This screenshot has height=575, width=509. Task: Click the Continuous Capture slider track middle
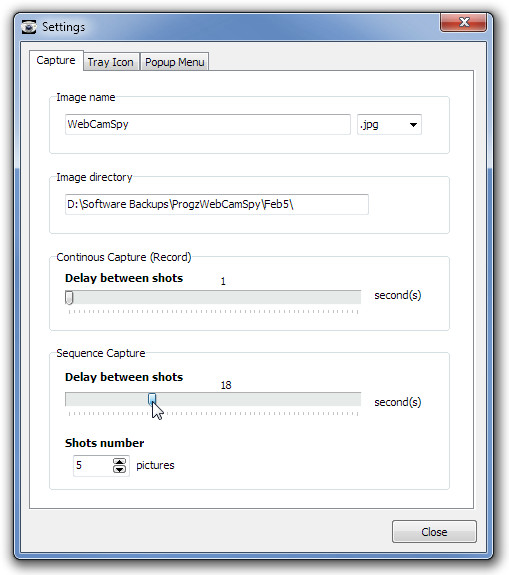coord(213,297)
